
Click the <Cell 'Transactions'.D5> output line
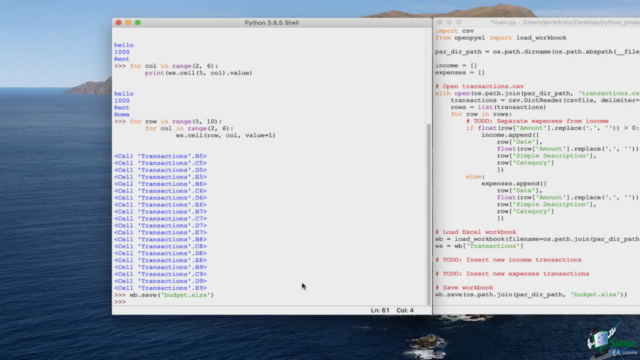(160, 170)
